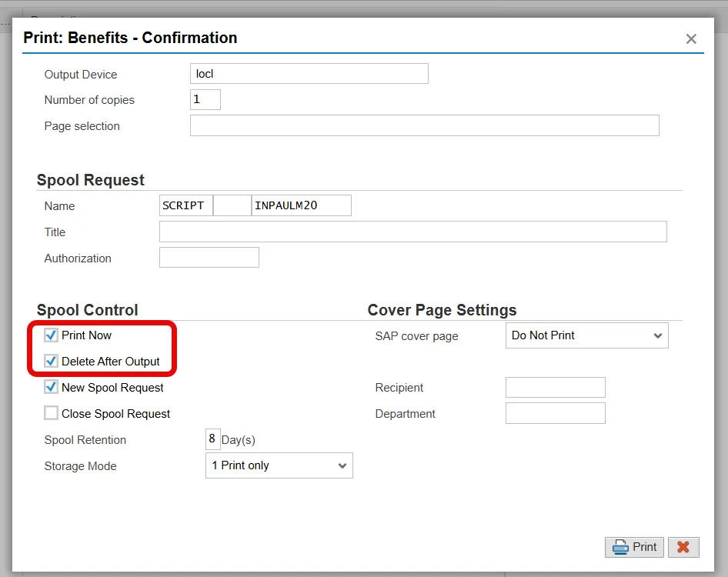Uncheck New Spool Request checkbox

click(x=52, y=388)
